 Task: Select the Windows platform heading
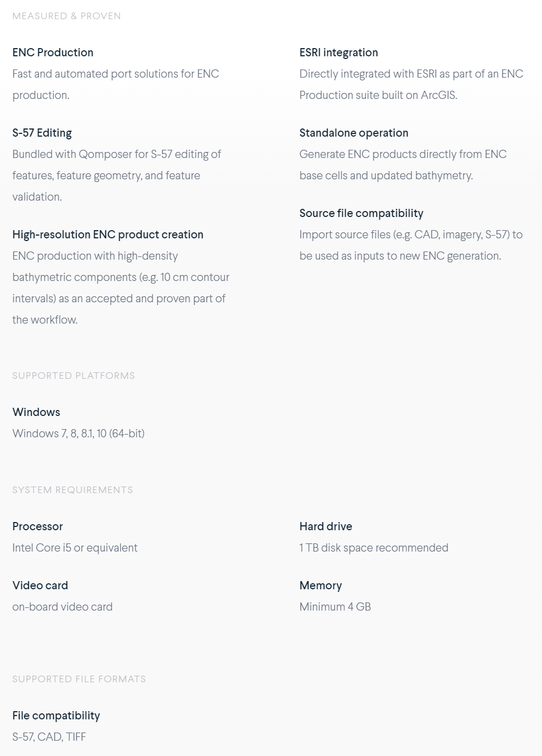[36, 412]
